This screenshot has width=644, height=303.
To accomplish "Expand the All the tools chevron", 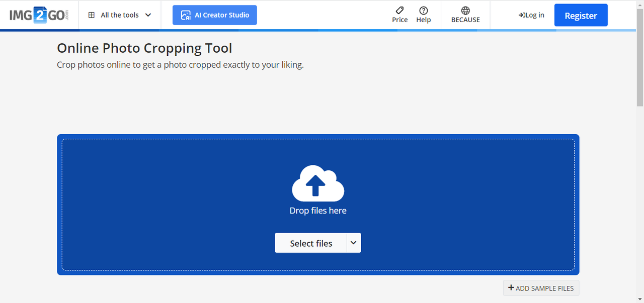I will click(x=148, y=15).
